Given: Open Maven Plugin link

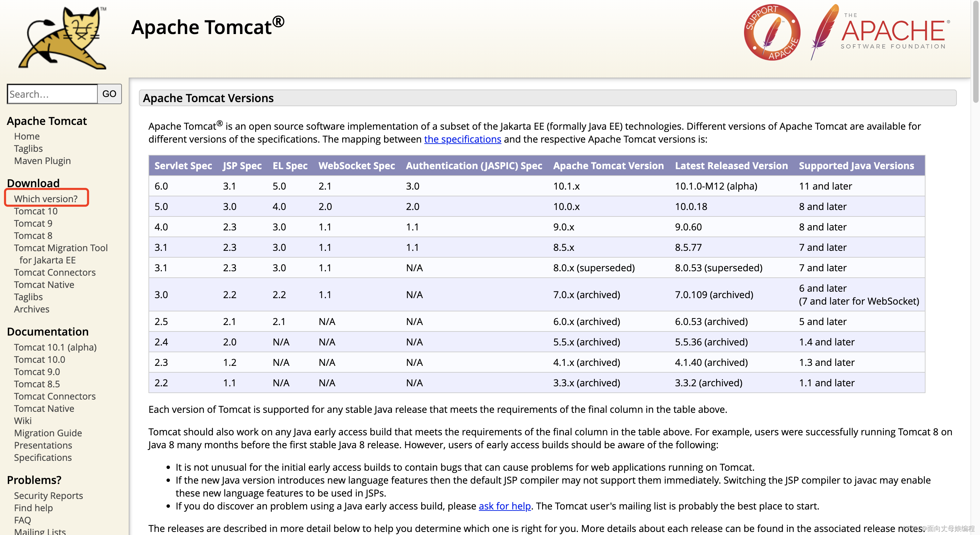Looking at the screenshot, I should (42, 160).
